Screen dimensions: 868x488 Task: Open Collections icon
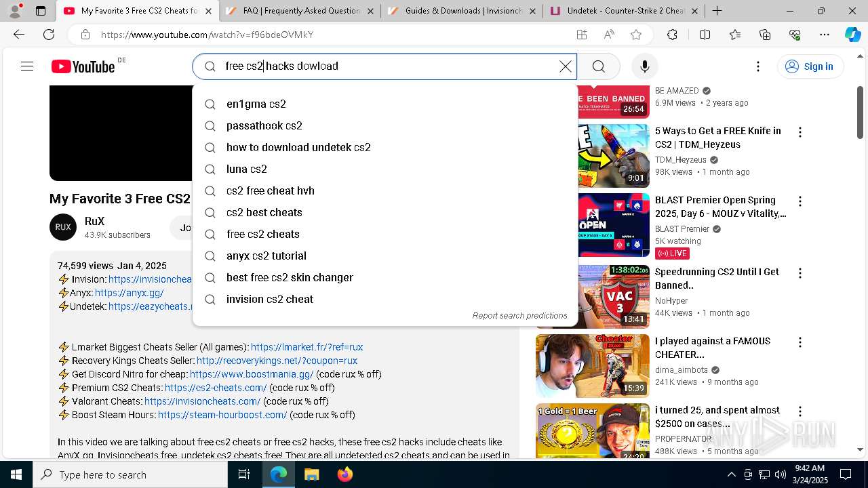click(x=765, y=35)
